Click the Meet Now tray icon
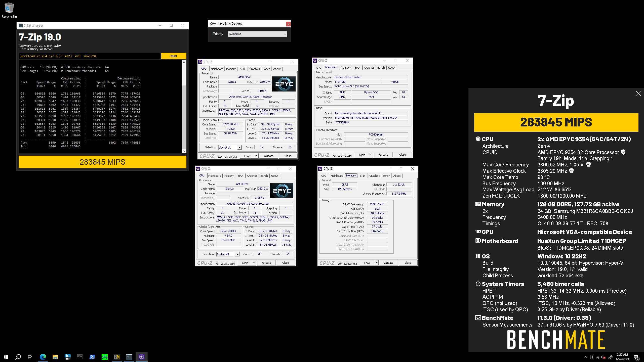Image resolution: width=644 pixels, height=362 pixels. tap(591, 357)
